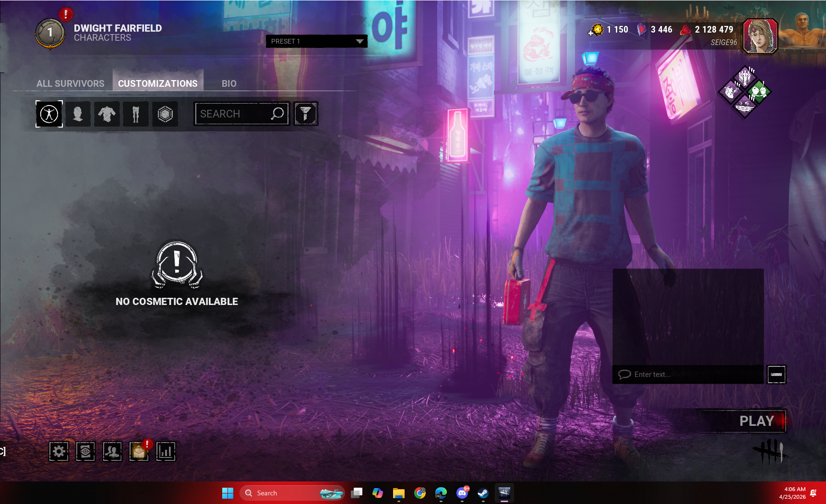
Task: Open the Archives eye-tome icon
Action: (85, 451)
